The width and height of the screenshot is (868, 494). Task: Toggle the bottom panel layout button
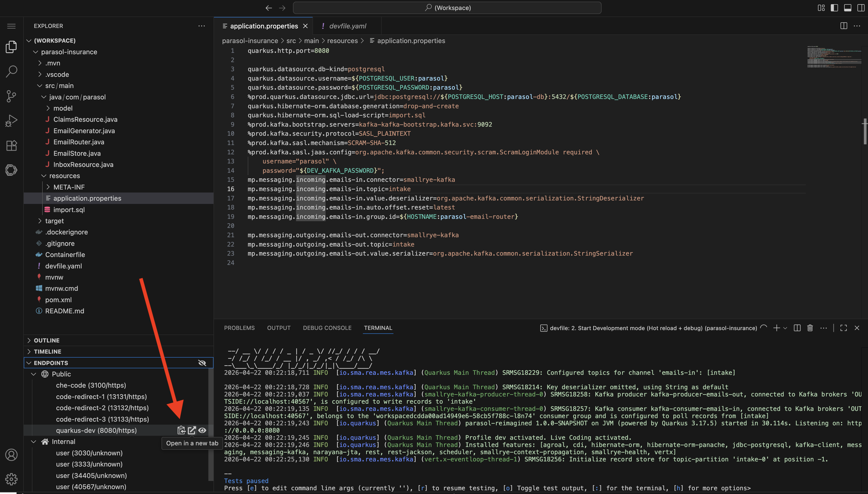click(848, 7)
